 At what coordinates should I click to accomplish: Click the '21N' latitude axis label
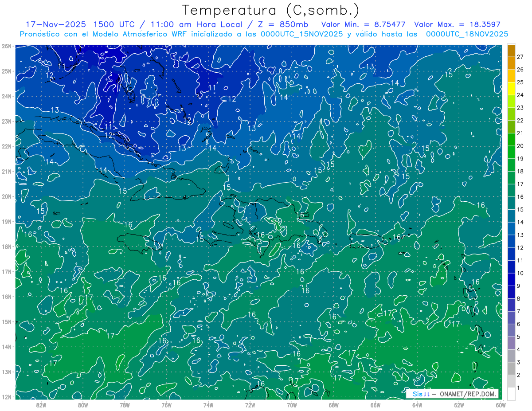[6, 171]
